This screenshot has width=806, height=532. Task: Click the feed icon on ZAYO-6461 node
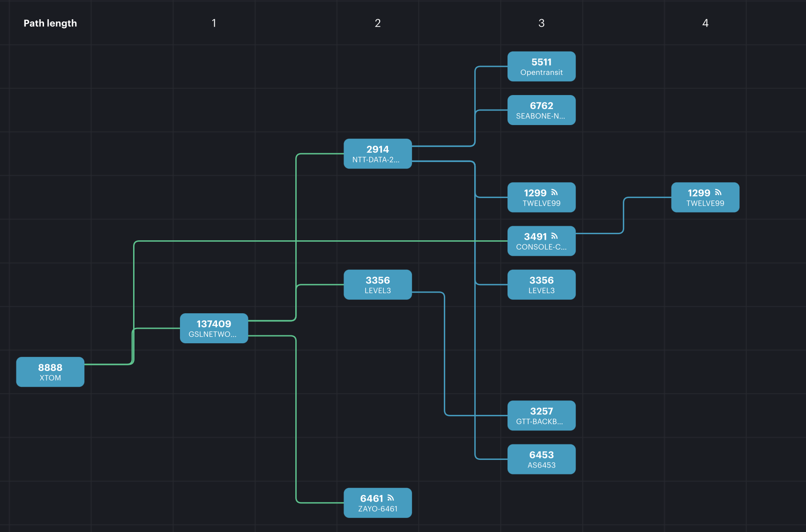point(390,498)
